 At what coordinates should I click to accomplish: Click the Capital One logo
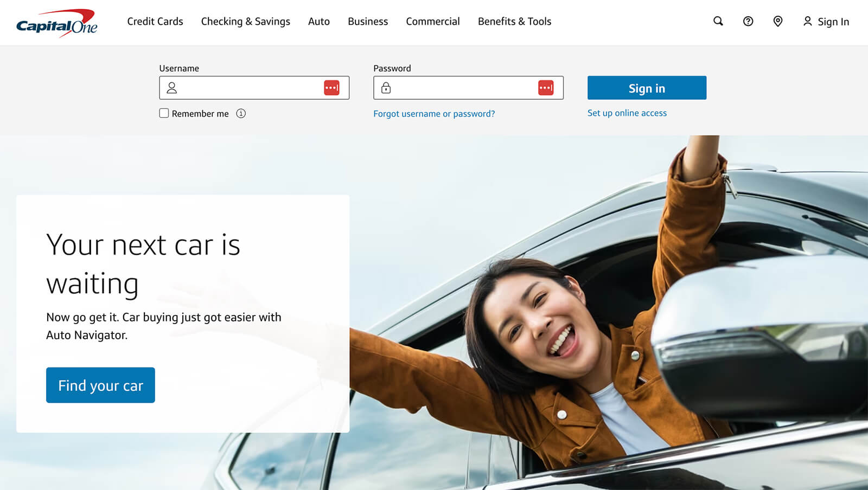click(57, 23)
